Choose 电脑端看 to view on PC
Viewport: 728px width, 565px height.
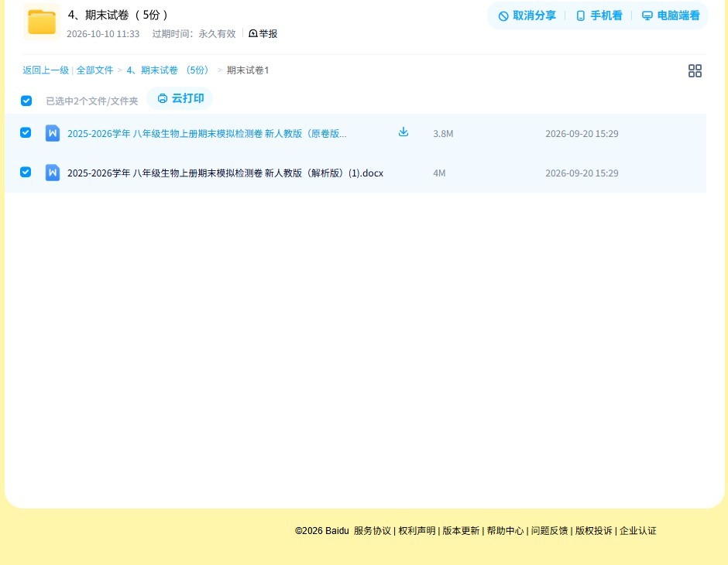[x=671, y=15]
